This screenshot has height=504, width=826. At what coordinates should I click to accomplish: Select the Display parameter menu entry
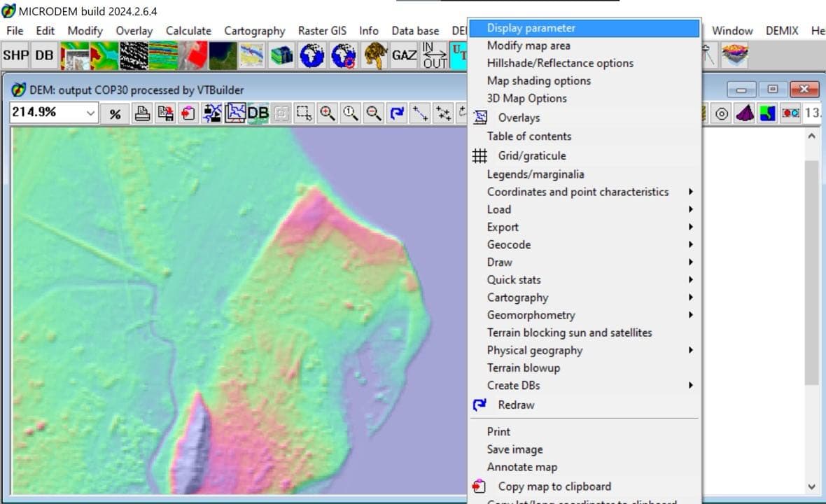pyautogui.click(x=531, y=28)
